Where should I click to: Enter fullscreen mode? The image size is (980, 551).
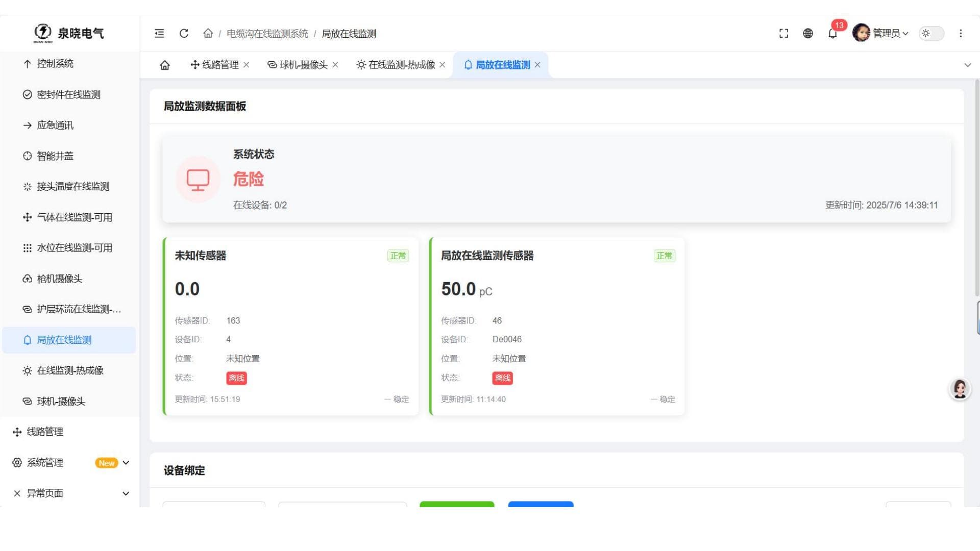tap(784, 34)
